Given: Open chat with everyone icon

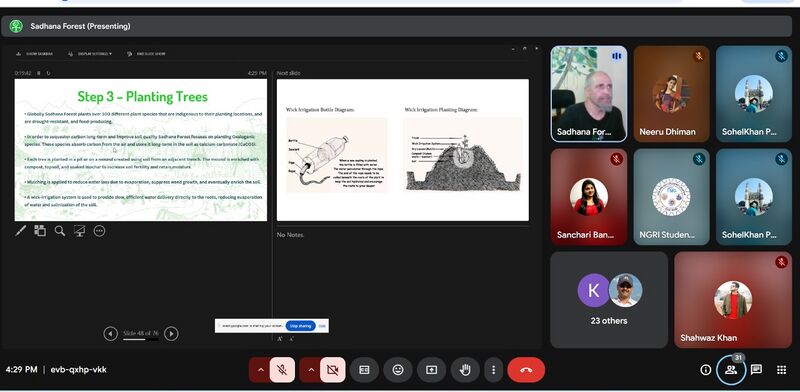Looking at the screenshot, I should tap(756, 370).
